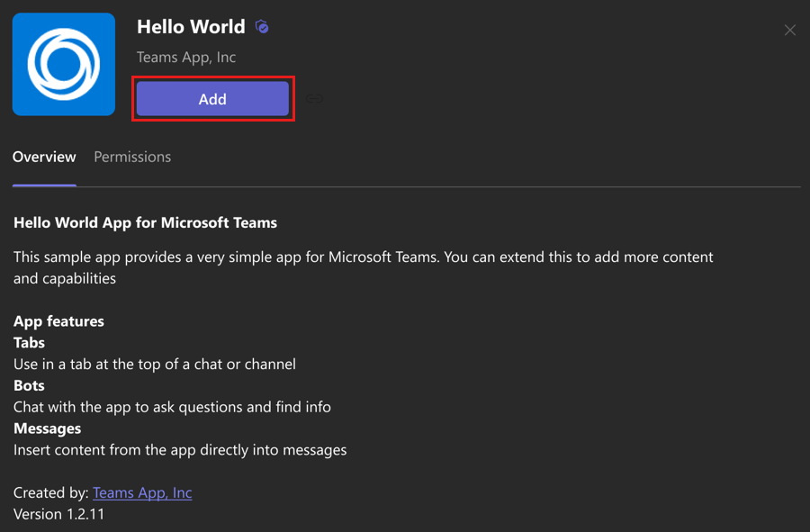Click the Hello World title at the top
Screen dimensions: 810x532
191,27
